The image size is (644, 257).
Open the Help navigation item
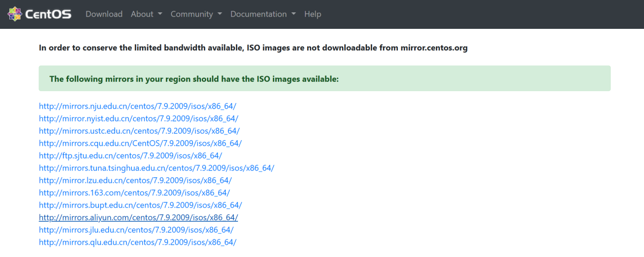313,14
